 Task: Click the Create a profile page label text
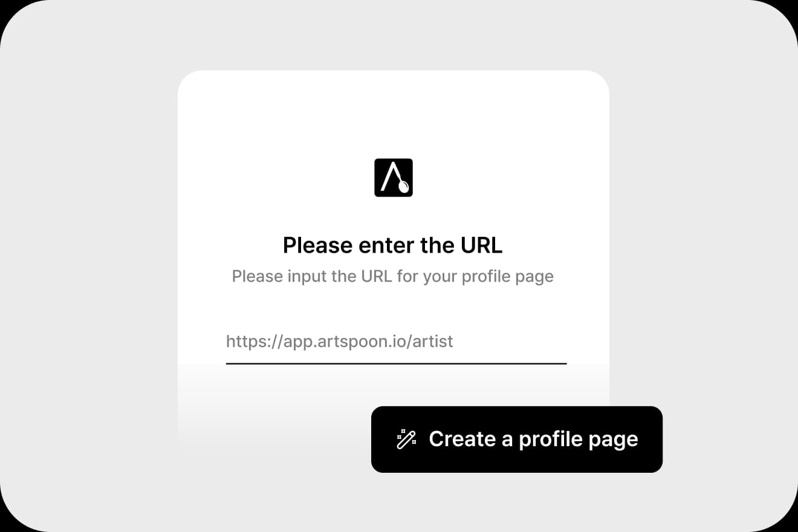pos(533,439)
